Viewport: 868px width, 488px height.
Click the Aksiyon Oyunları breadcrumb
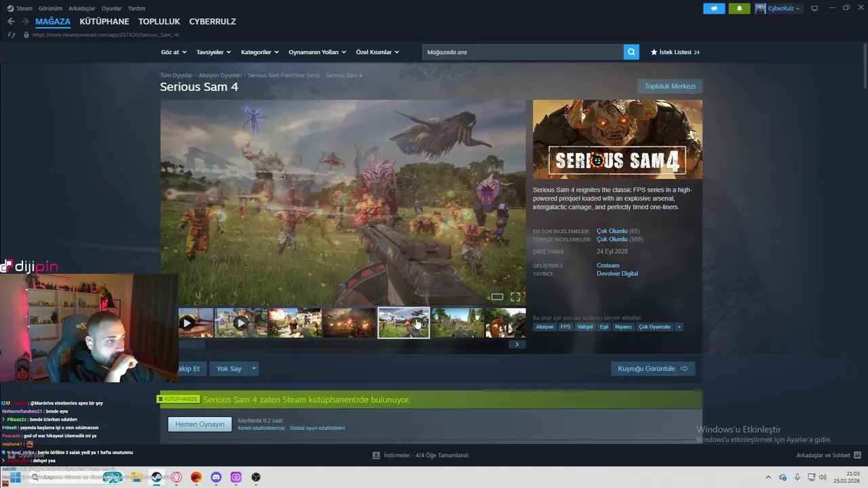point(220,75)
